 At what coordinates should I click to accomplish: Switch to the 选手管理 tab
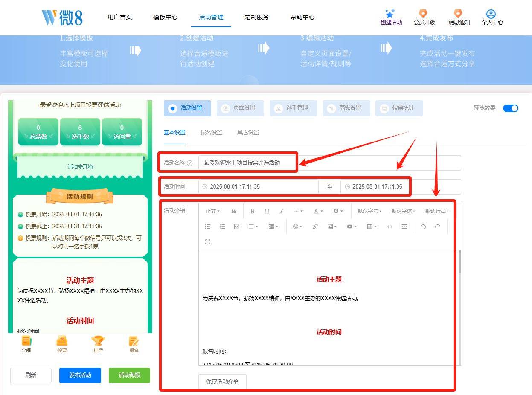tap(293, 108)
